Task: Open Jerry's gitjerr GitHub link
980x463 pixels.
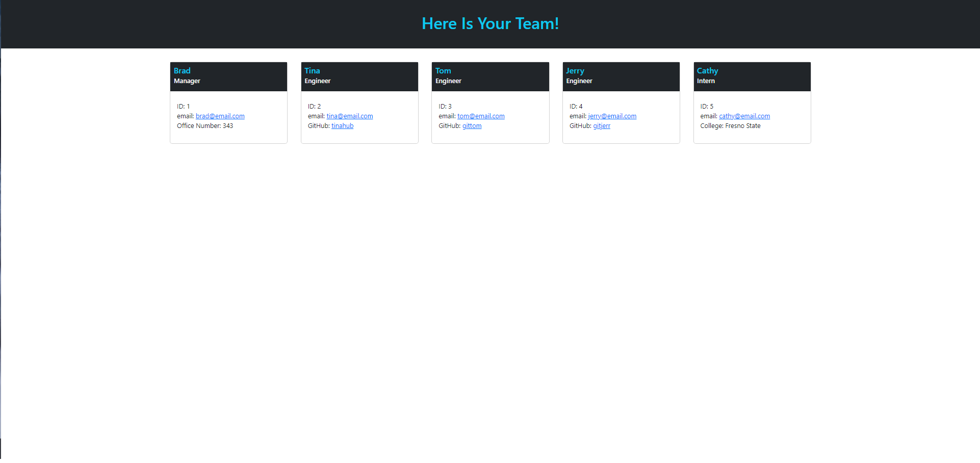Action: [602, 125]
